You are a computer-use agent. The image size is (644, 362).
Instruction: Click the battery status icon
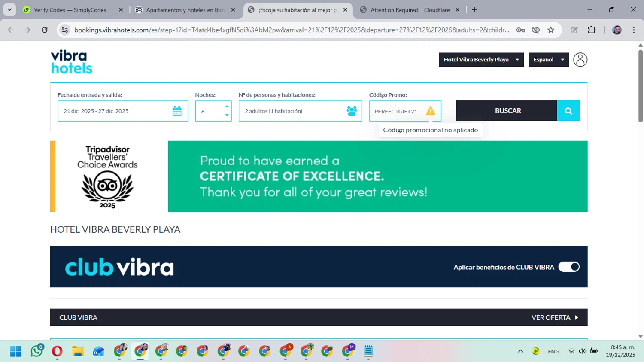[x=594, y=351]
